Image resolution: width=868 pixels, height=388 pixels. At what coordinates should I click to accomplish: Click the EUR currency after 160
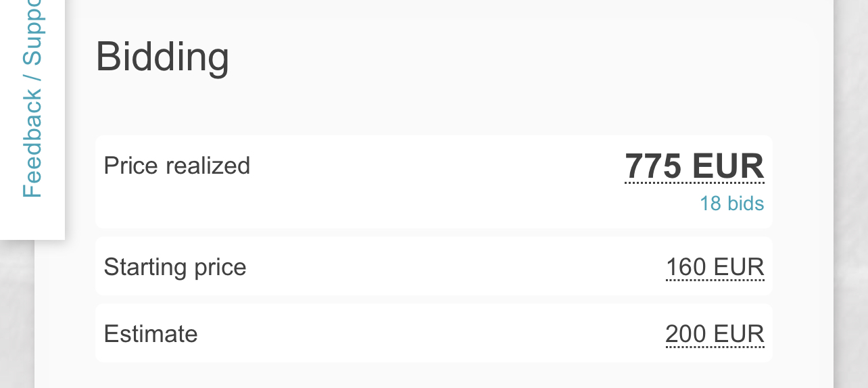(x=738, y=267)
